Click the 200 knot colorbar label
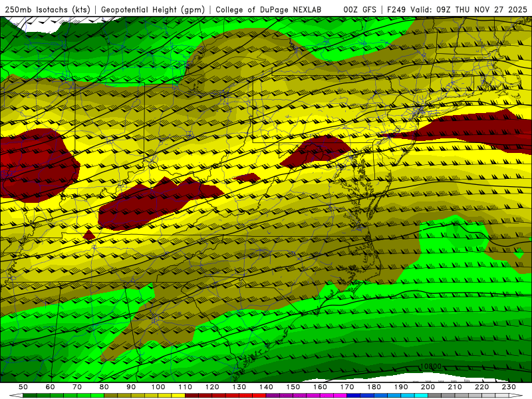The image size is (532, 399). coord(428,387)
